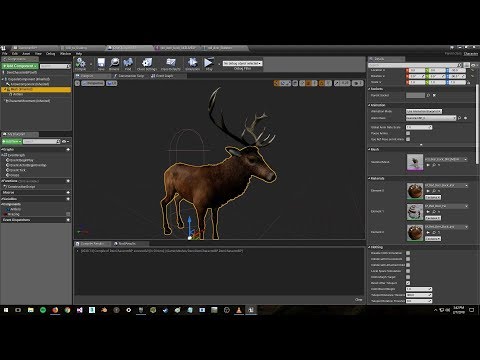Switch to the Compiler Results tab
The image size is (480, 360).
click(92, 244)
